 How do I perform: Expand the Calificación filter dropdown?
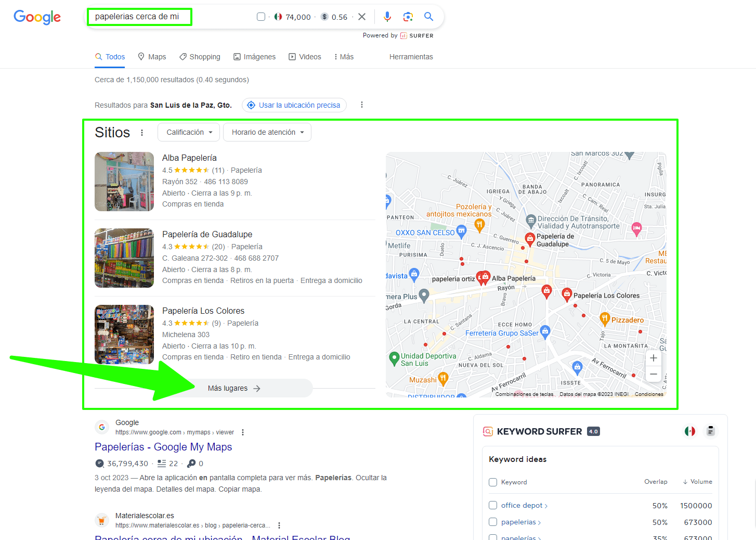(x=189, y=132)
